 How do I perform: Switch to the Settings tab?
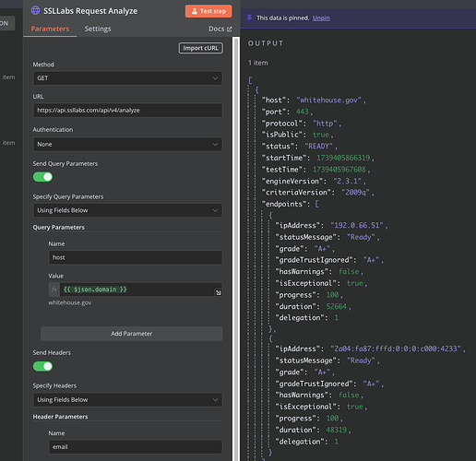point(98,29)
